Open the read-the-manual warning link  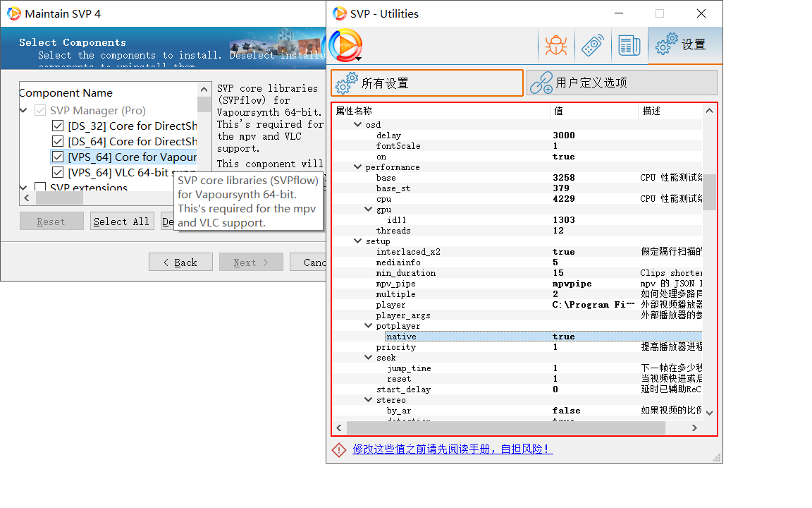pos(452,449)
